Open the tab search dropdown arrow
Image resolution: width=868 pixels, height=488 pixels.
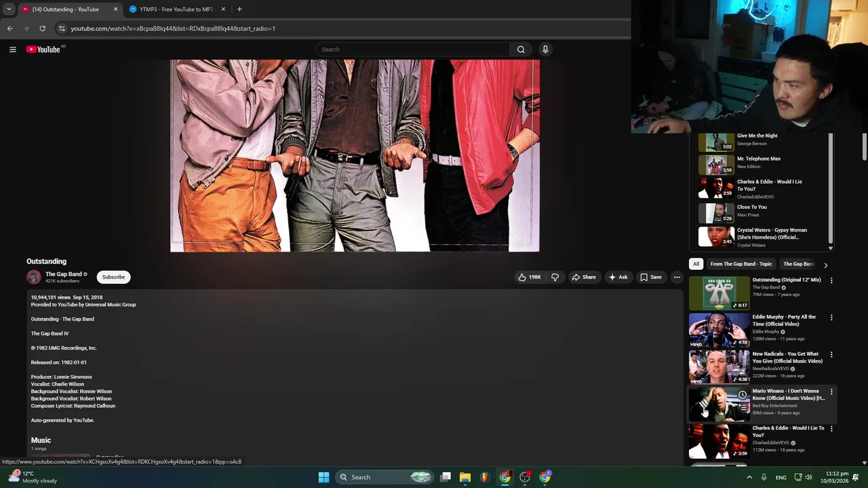tap(9, 9)
